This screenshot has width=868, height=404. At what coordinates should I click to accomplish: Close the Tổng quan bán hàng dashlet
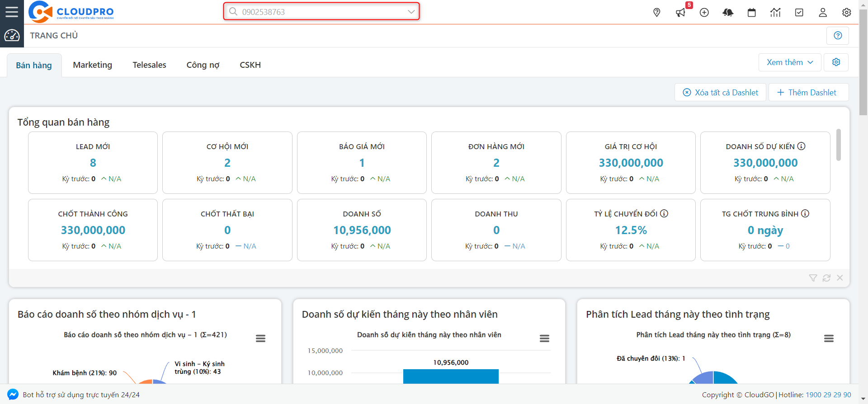(x=840, y=278)
